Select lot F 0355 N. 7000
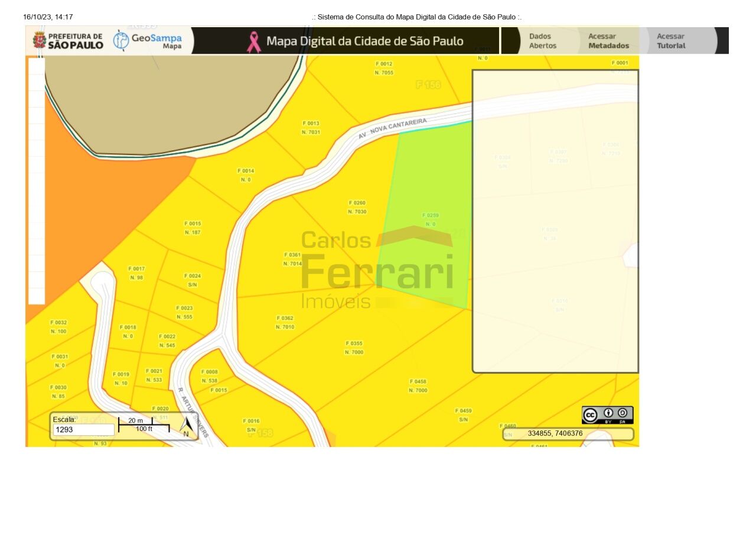 354,348
